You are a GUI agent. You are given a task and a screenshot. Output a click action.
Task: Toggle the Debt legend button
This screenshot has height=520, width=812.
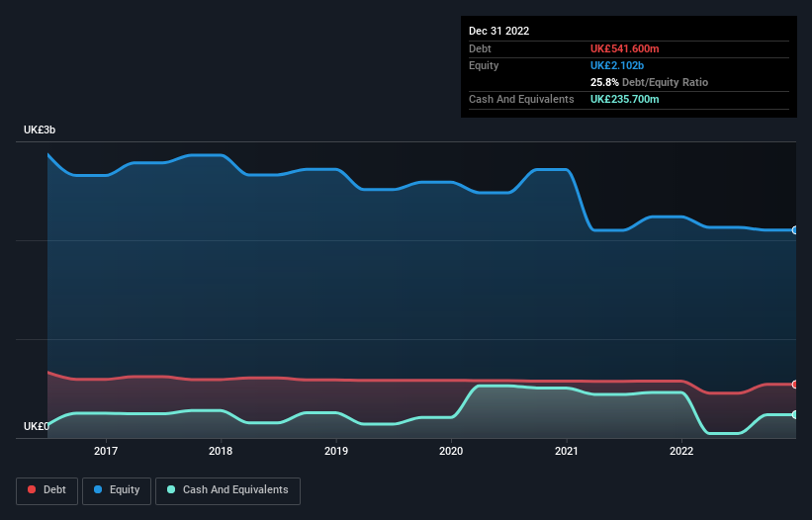pos(46,490)
